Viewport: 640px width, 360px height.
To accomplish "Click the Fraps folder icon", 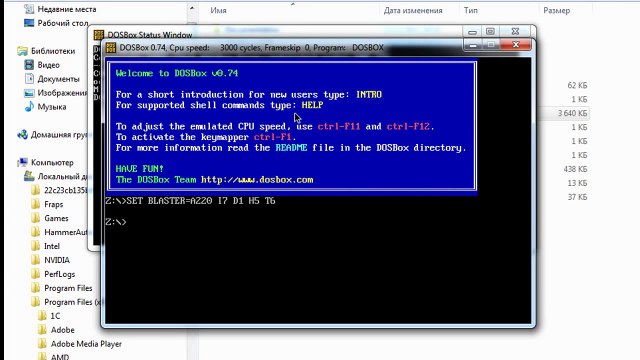I will [x=36, y=204].
